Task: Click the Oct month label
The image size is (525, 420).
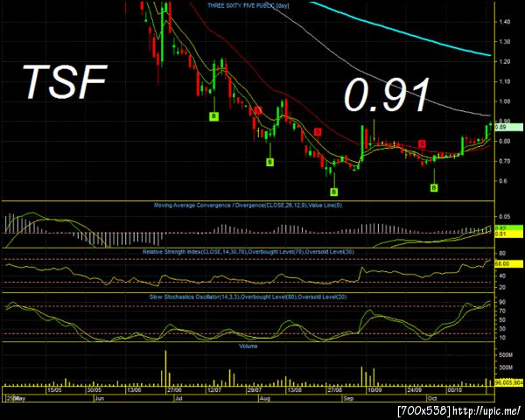Action: [432, 399]
